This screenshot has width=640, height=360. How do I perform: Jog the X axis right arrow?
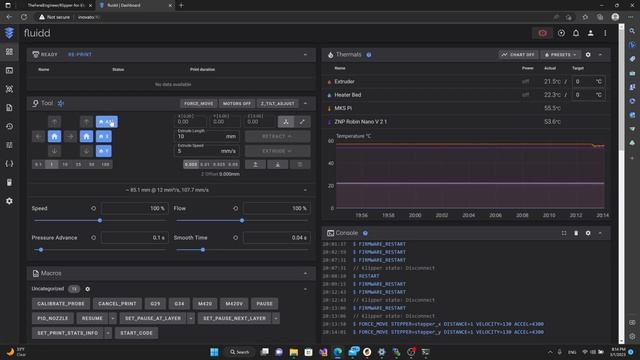tap(70, 136)
